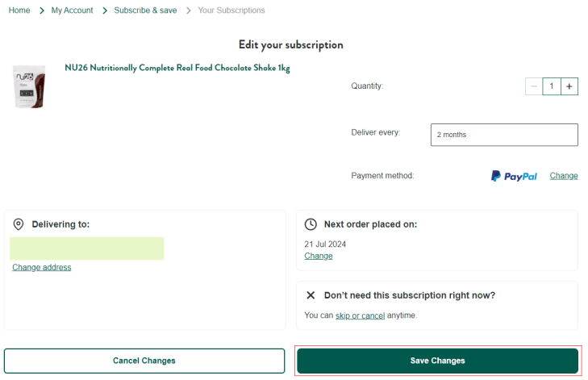
Task: Click the chevron arrow after My Account breadcrumb
Action: click(x=105, y=10)
